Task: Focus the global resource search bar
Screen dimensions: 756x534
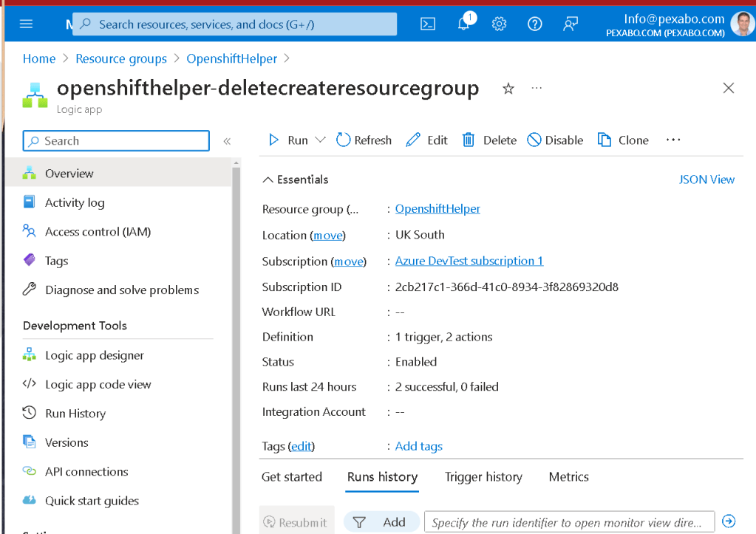Action: click(x=235, y=24)
